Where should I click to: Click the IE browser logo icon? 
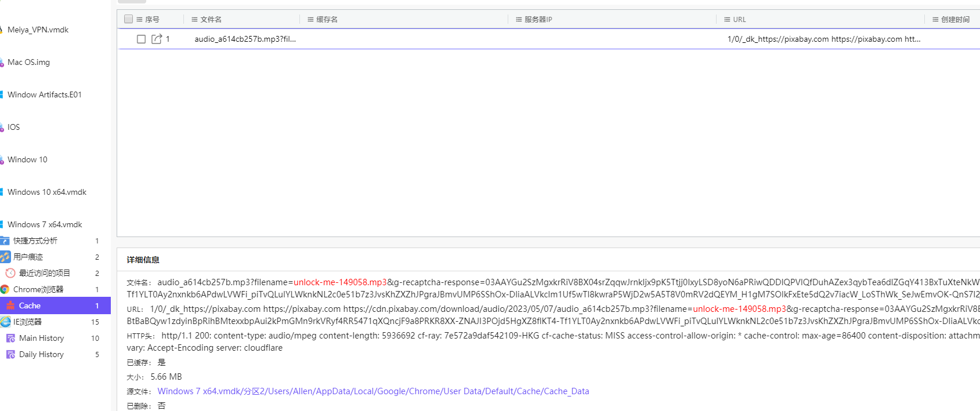pyautogui.click(x=5, y=322)
